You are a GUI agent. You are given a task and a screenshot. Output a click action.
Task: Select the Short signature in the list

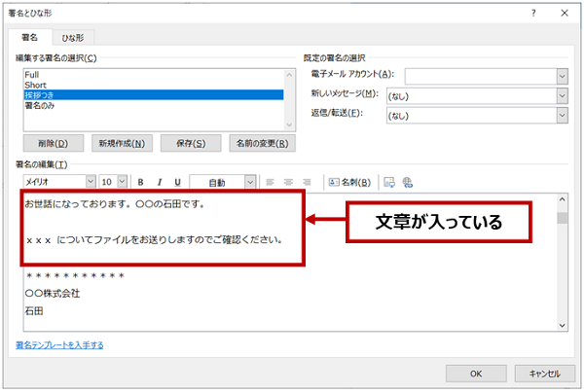click(35, 85)
